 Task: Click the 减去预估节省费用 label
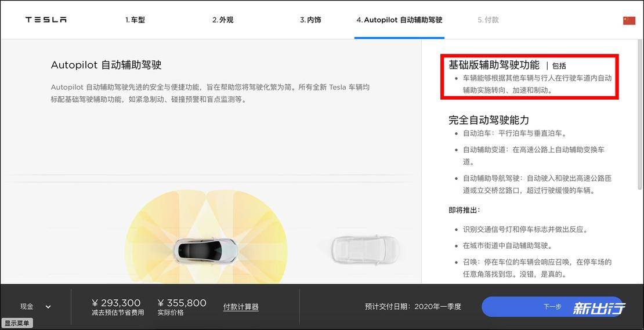[x=118, y=313]
